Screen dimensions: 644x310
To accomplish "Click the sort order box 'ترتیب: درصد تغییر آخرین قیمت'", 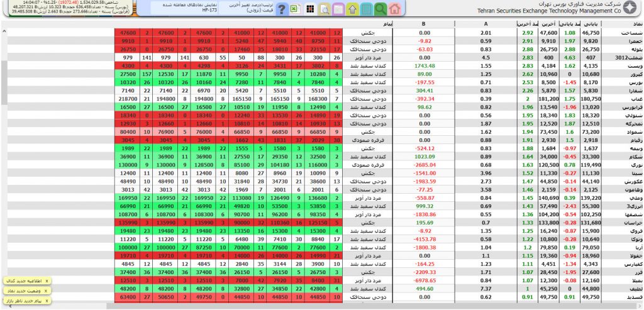I will 247,8.
